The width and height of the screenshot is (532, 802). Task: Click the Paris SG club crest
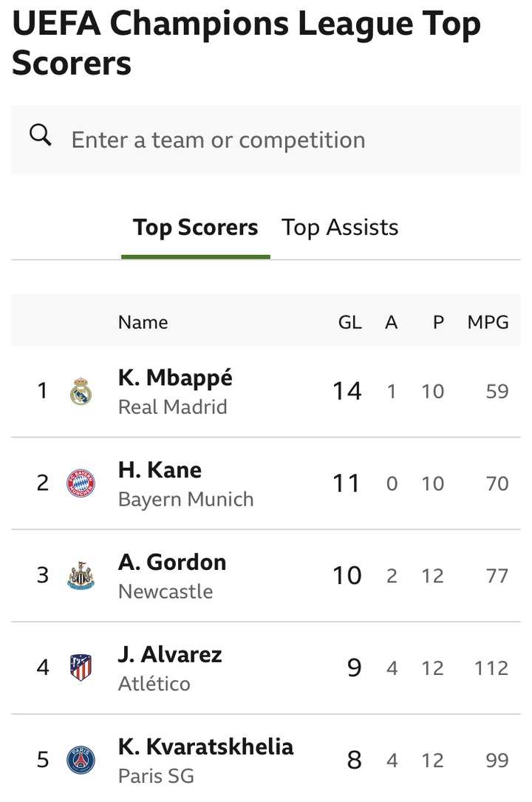click(81, 760)
